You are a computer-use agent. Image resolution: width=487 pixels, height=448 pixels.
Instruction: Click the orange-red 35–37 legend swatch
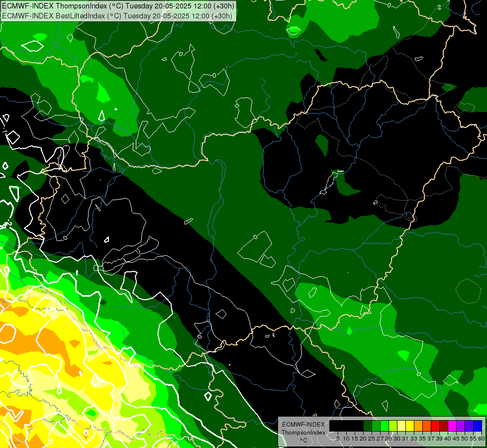point(427,426)
